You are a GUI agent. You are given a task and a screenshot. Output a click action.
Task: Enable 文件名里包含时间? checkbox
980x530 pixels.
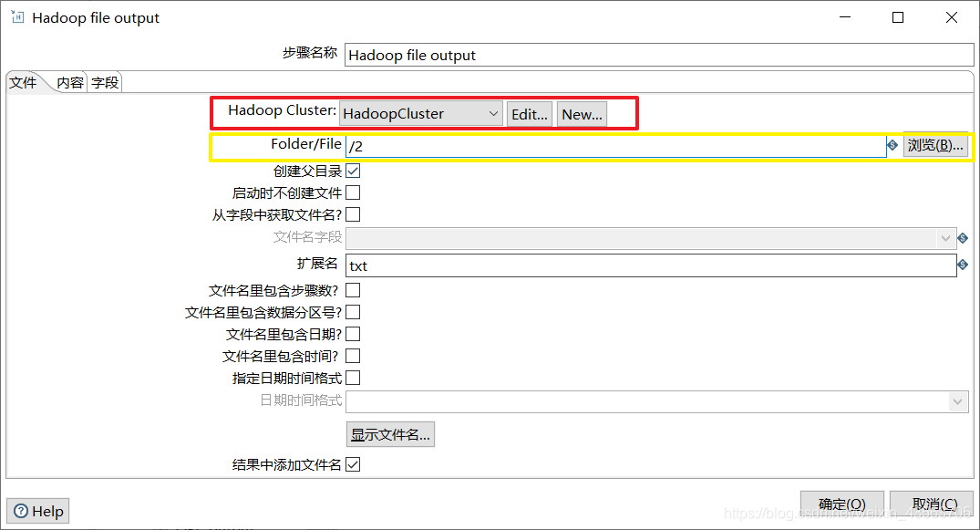tap(353, 356)
